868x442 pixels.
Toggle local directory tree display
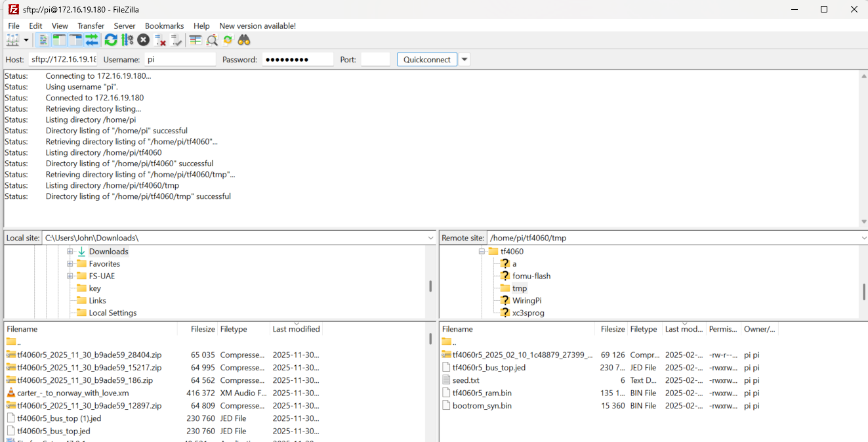(60, 40)
